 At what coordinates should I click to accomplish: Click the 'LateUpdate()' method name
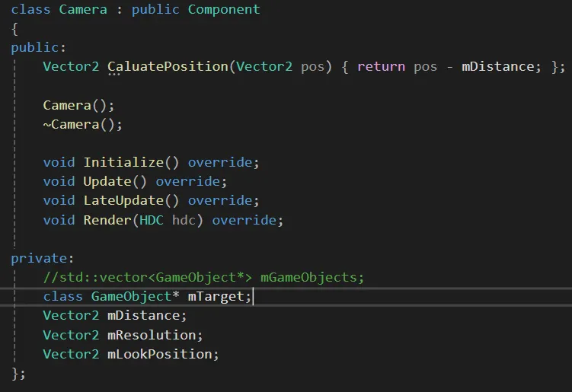[x=131, y=200]
